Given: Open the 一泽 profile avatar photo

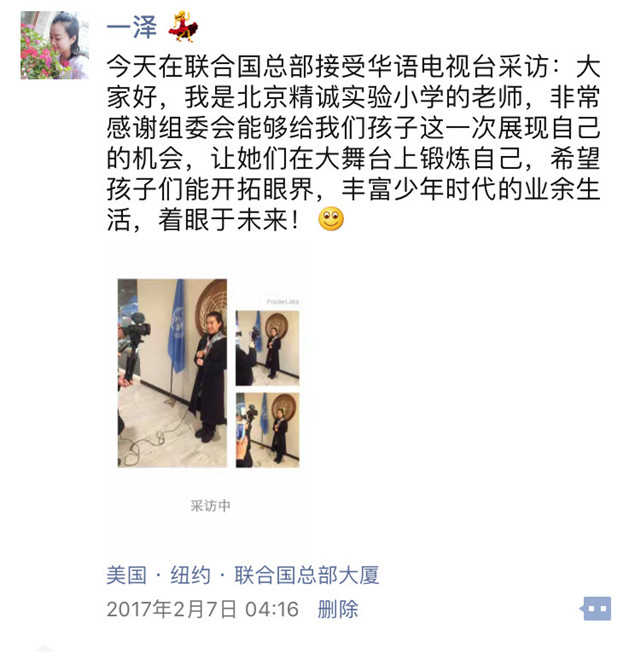Looking at the screenshot, I should tap(54, 45).
